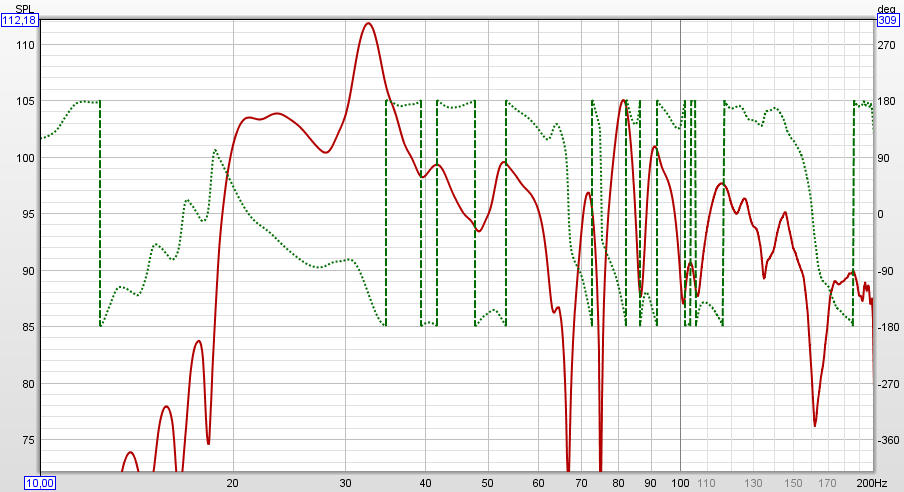Click the 270 label on phase axis
This screenshot has height=492, width=904.
pyautogui.click(x=886, y=45)
